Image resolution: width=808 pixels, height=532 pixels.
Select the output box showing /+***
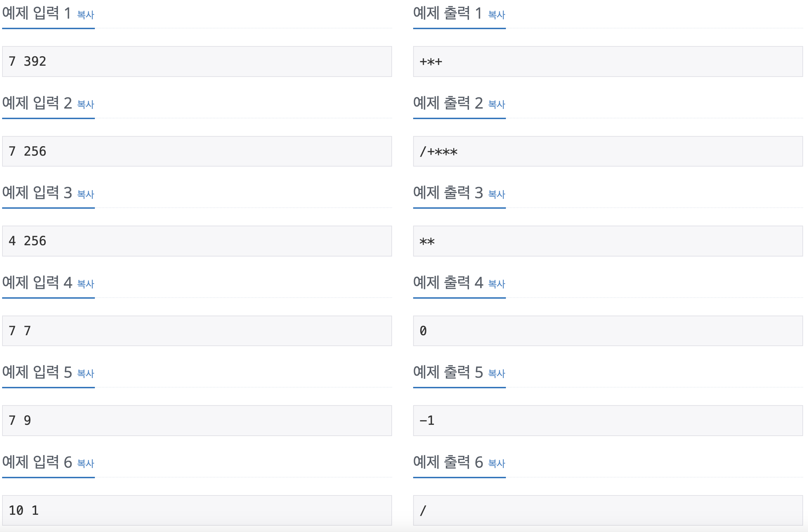(608, 151)
